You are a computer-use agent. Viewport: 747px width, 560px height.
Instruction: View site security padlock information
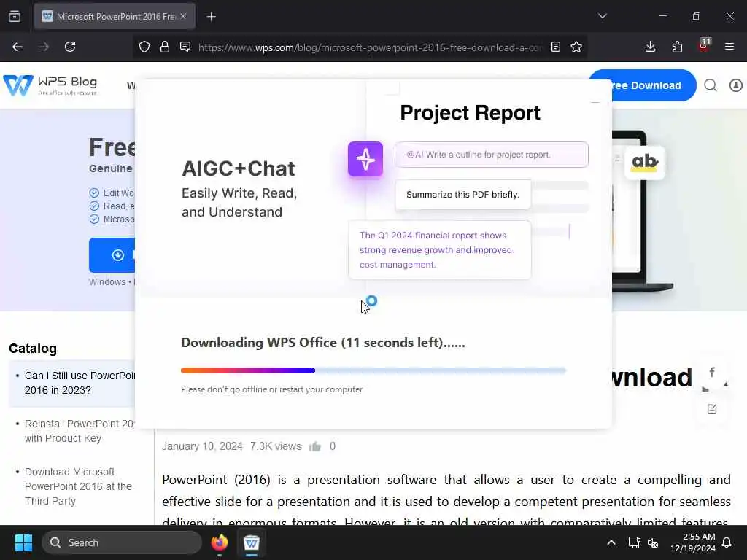pyautogui.click(x=165, y=47)
